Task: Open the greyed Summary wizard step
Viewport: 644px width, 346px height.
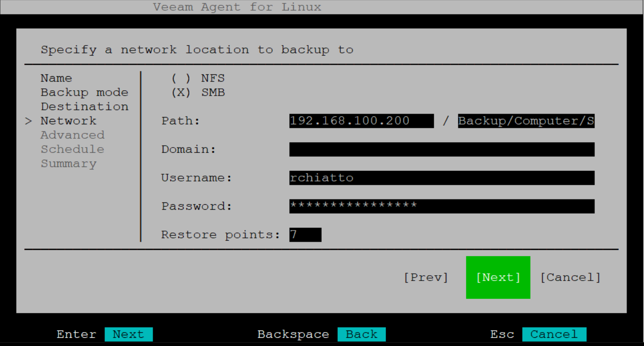Action: [x=68, y=164]
